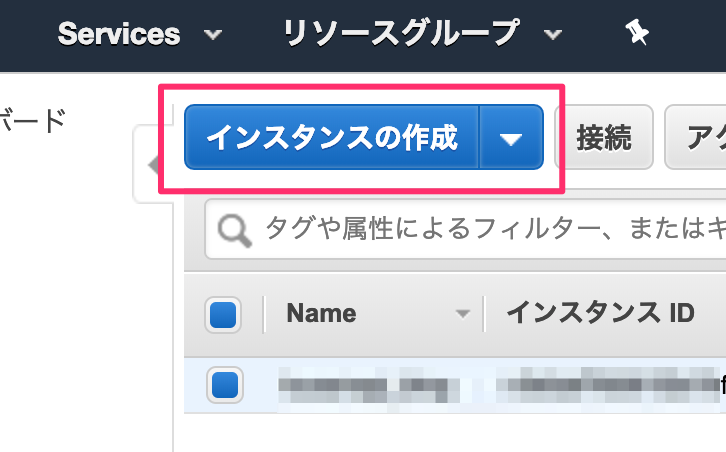Click the magnifier icon in filter bar

pyautogui.click(x=235, y=230)
